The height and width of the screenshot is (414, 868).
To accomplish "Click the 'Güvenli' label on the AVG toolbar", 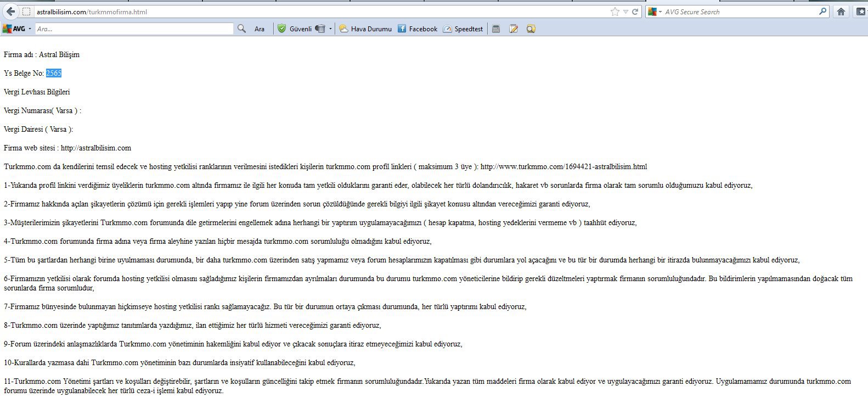I will 301,29.
